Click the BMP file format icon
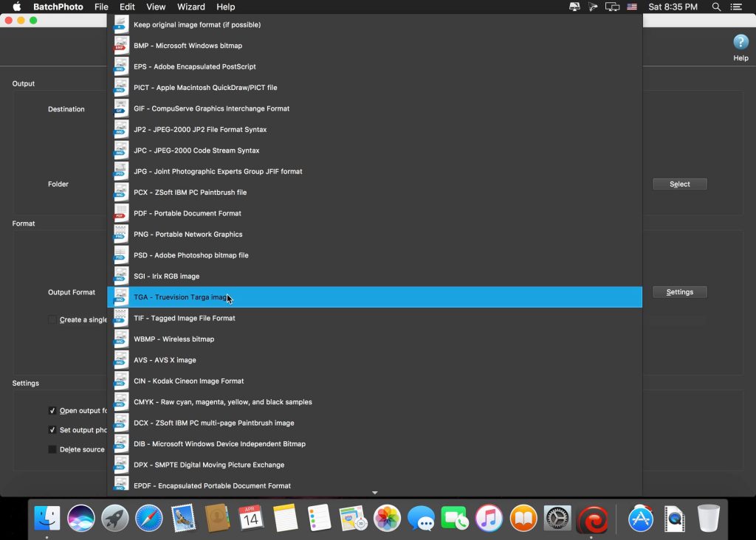The image size is (756, 540). tap(121, 46)
